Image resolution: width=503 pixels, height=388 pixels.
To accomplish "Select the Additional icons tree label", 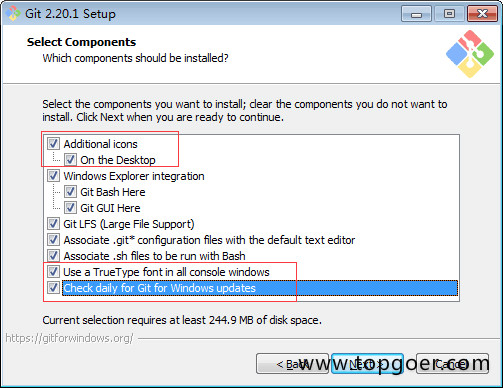I will tap(100, 144).
